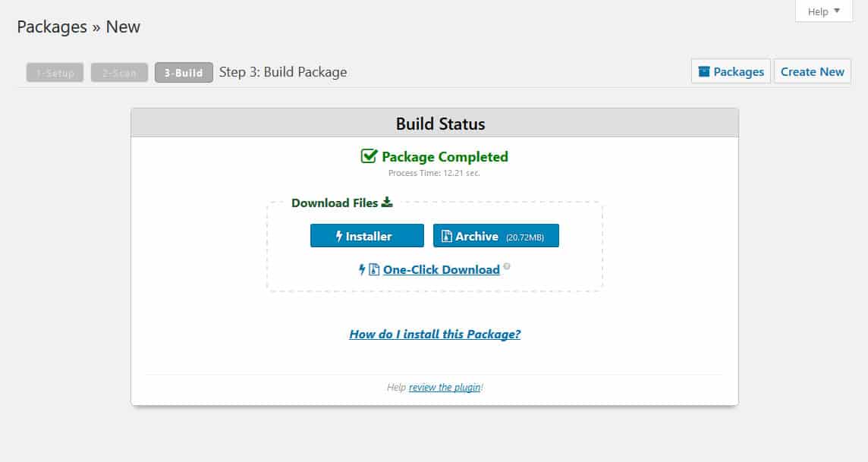The height and width of the screenshot is (462, 868).
Task: Click the Installer lightning bolt icon
Action: (x=339, y=236)
